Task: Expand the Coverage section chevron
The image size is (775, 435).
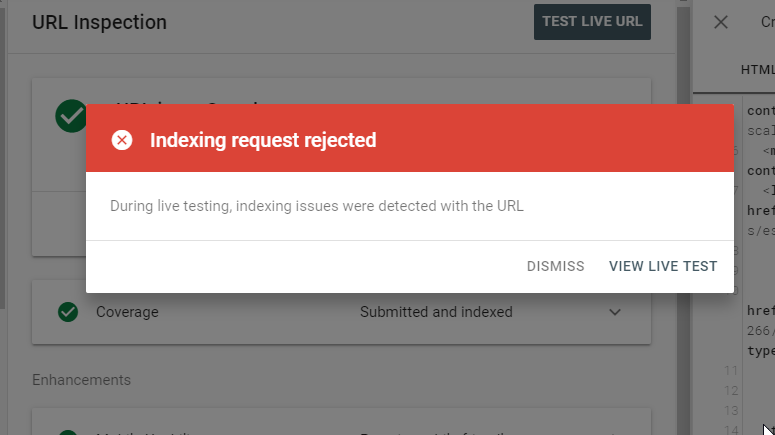Action: pos(615,312)
